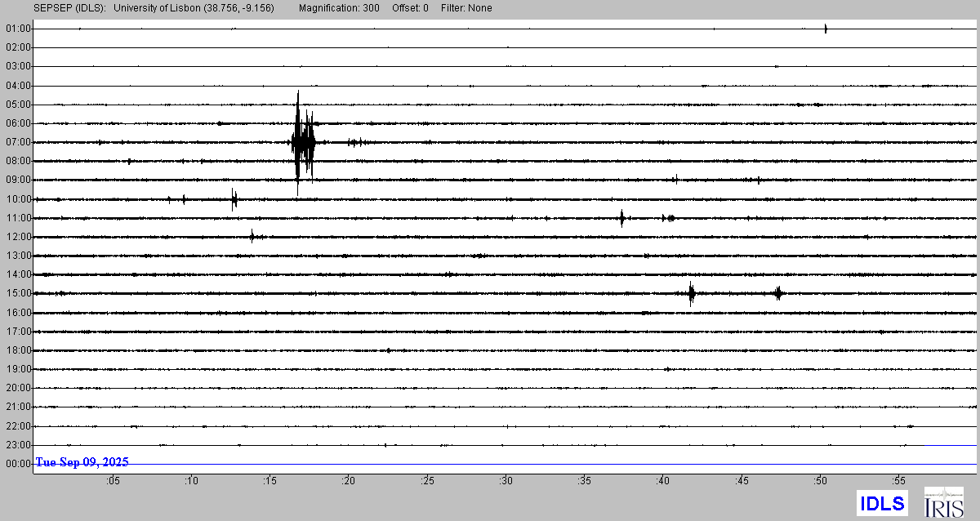Select the 11:00 trace spike near minute :37
The height and width of the screenshot is (521, 980).
622,217
